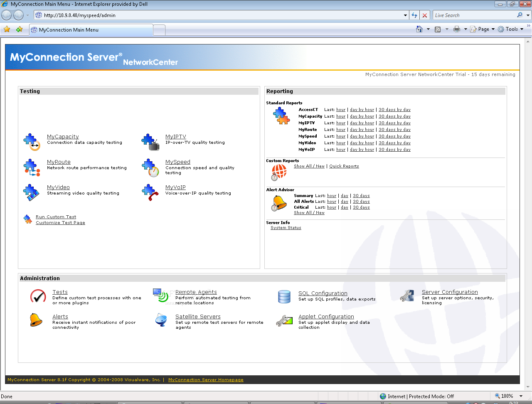Click the Favorites star icon
This screenshot has height=404, width=532.
point(7,29)
